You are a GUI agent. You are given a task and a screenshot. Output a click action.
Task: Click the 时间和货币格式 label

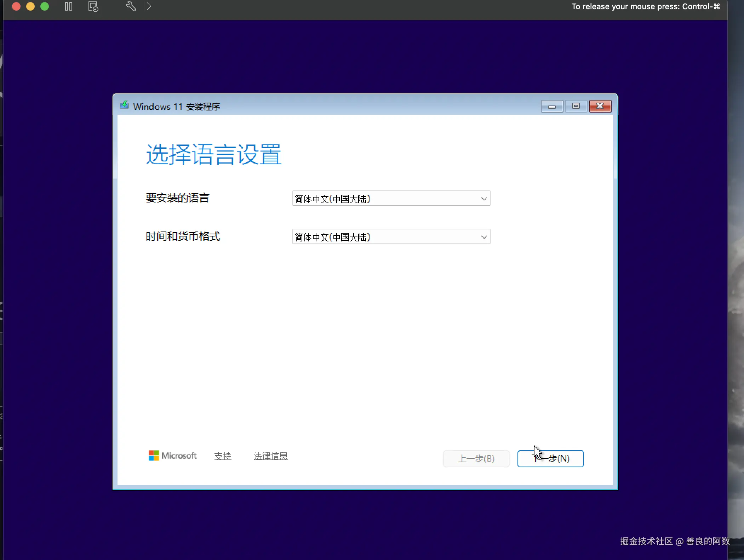point(183,236)
